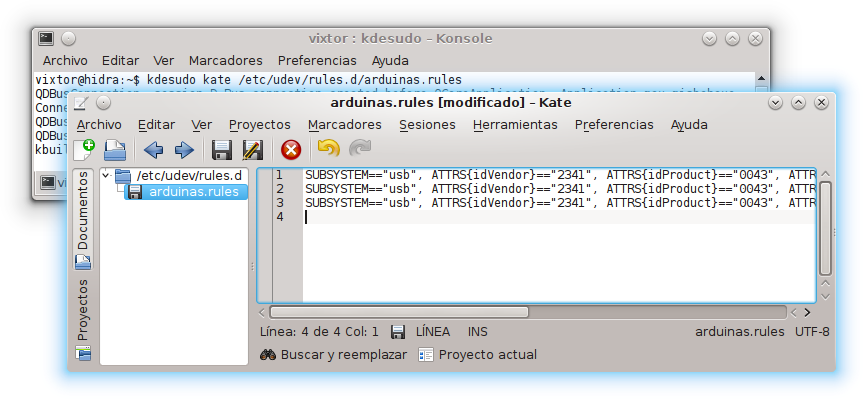
Task: Open Kate's Ayuda menu
Action: [x=689, y=125]
